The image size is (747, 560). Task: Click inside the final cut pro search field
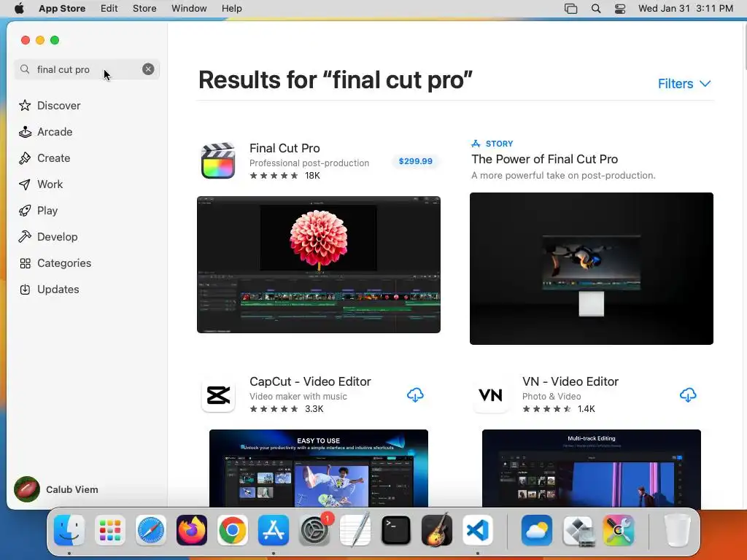[87, 69]
